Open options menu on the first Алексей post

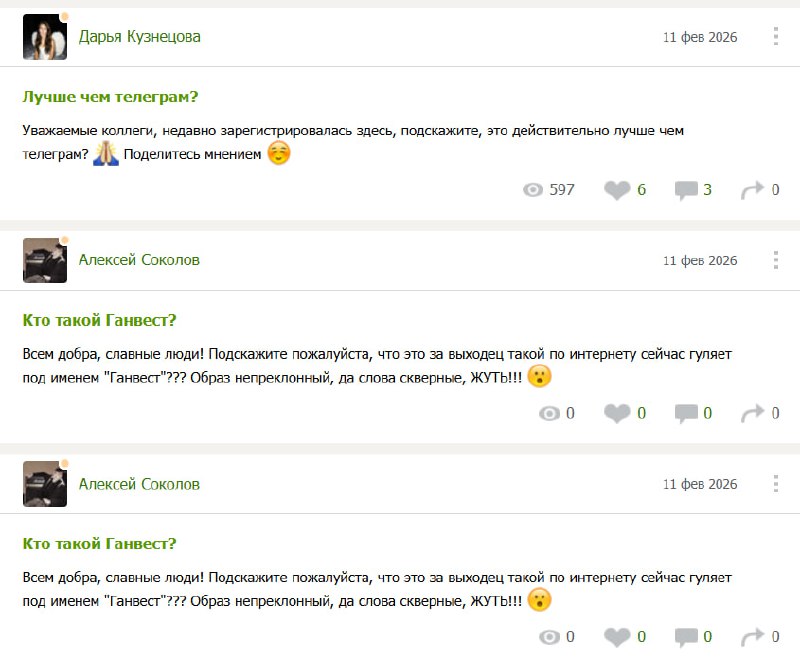tap(775, 260)
